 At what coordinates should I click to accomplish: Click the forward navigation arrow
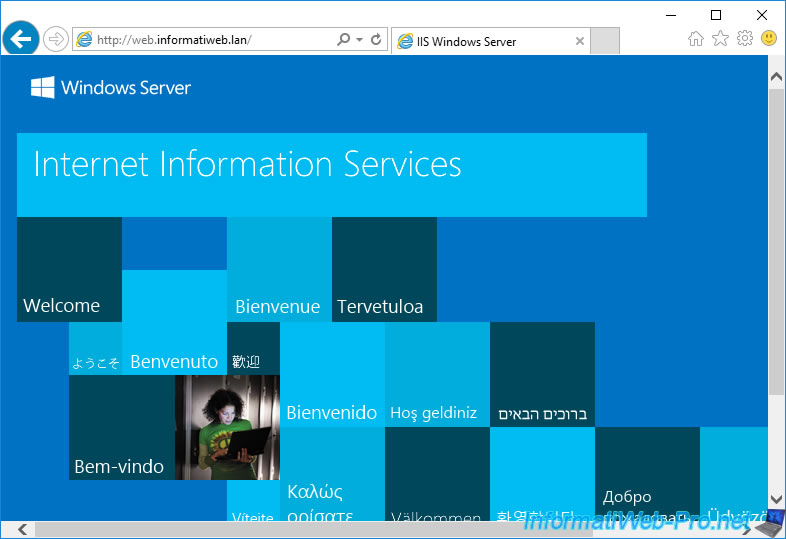coord(55,39)
